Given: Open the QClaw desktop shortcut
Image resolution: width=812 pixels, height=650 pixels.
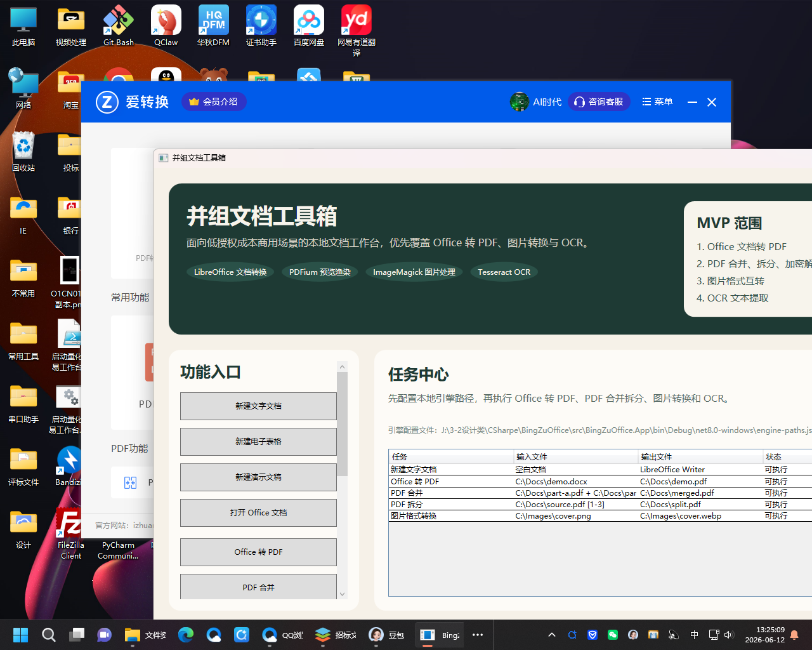Looking at the screenshot, I should (x=166, y=26).
